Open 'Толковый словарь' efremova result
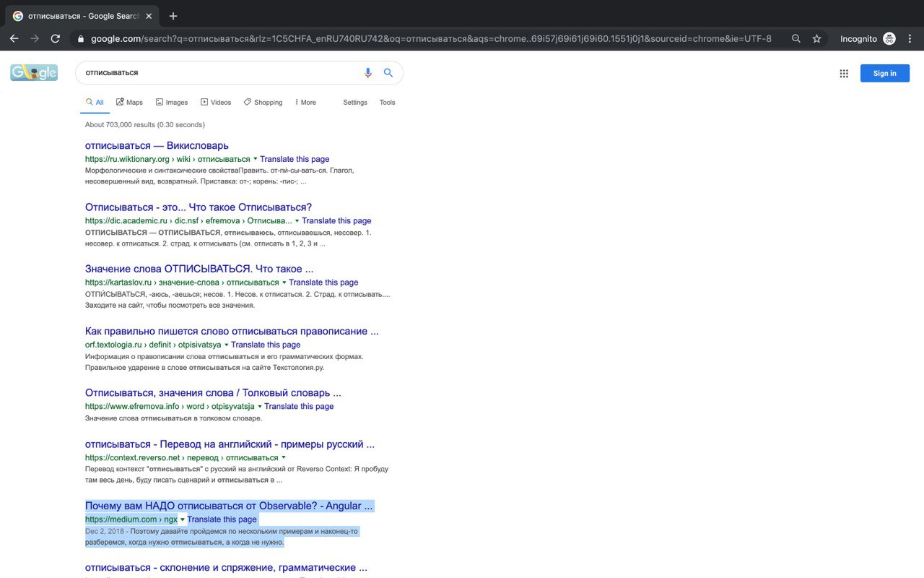Viewport: 924px width, 578px height. click(x=213, y=393)
